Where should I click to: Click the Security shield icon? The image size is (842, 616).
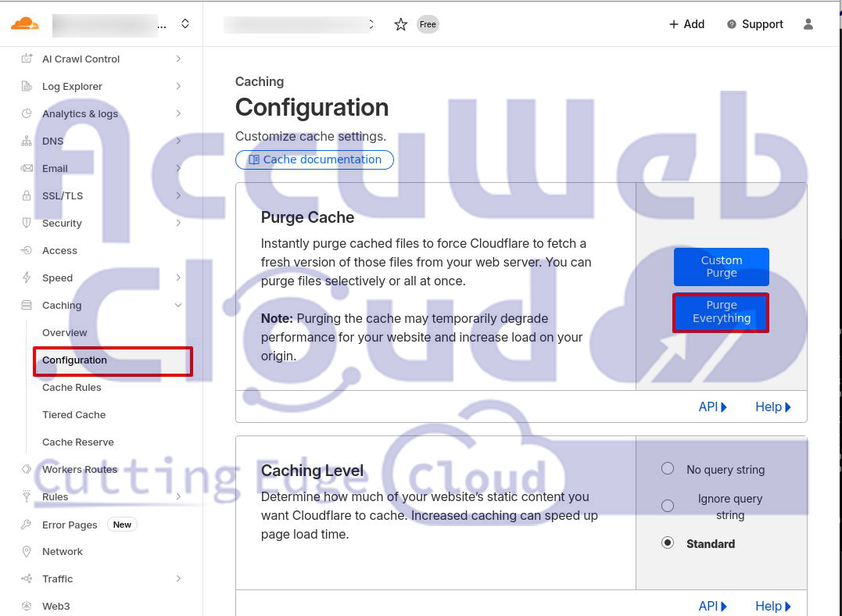point(27,224)
